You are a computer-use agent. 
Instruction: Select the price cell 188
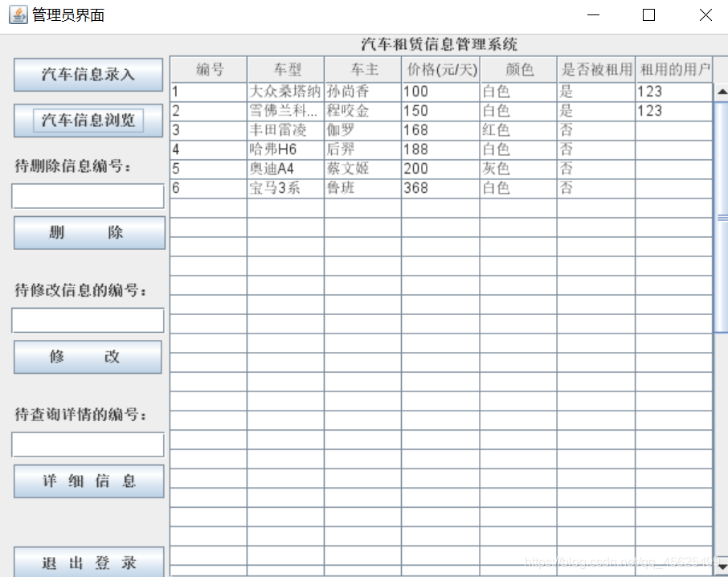[440, 150]
